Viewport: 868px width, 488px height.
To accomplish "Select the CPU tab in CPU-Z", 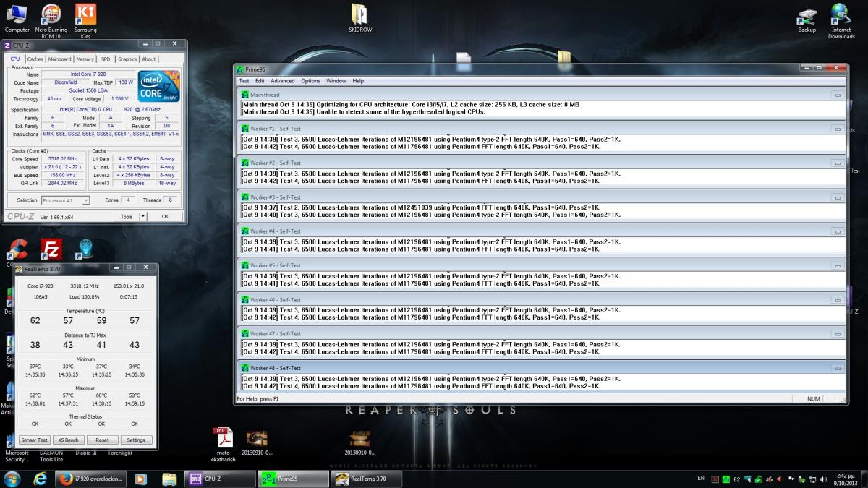I will click(15, 59).
